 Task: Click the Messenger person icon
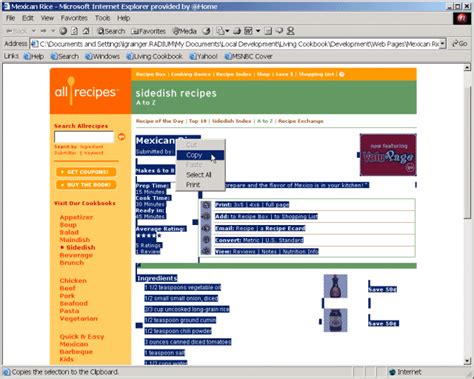[291, 31]
